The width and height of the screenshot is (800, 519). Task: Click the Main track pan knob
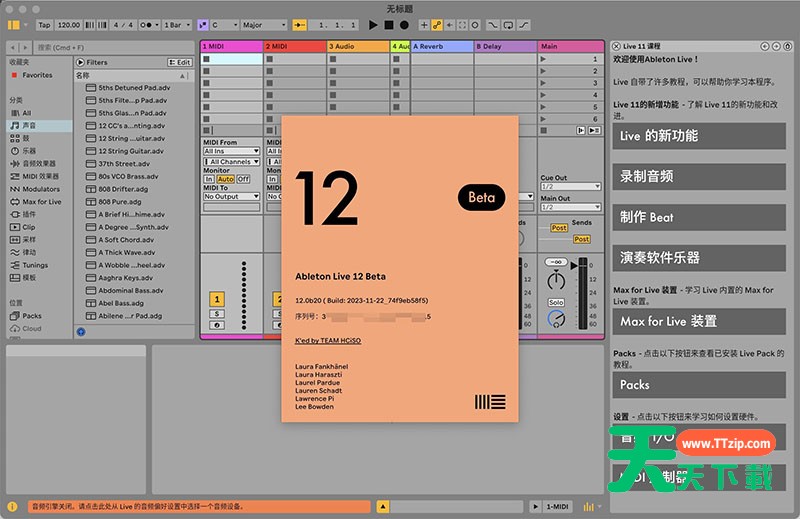click(556, 280)
